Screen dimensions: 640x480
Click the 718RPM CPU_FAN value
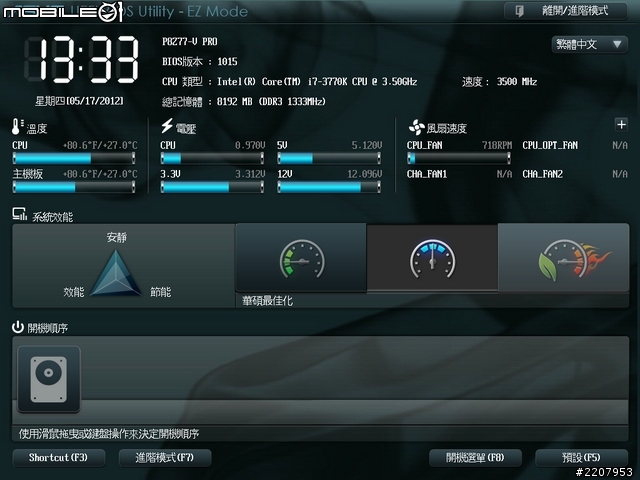(497, 145)
